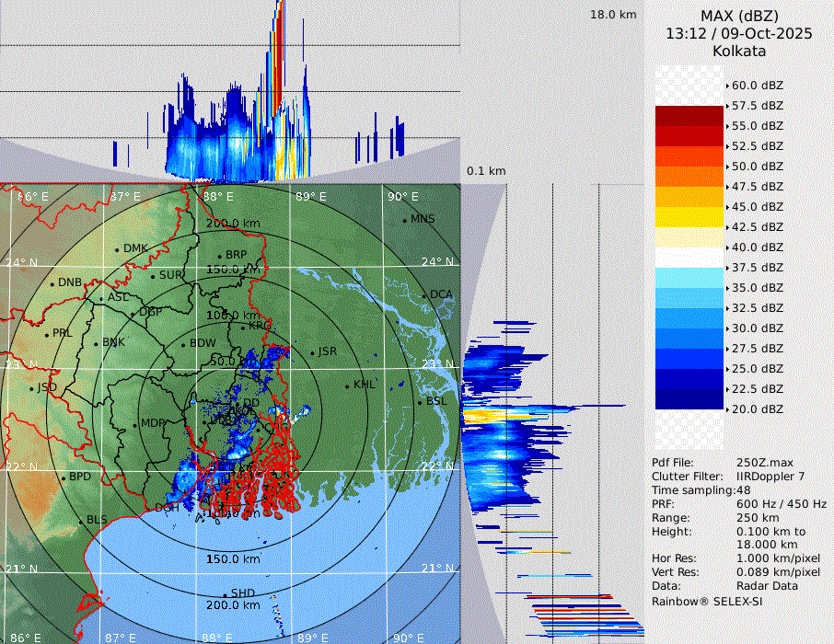Screen dimensions: 834x644
Task: Click the 18.0 km height label
Action: point(613,15)
